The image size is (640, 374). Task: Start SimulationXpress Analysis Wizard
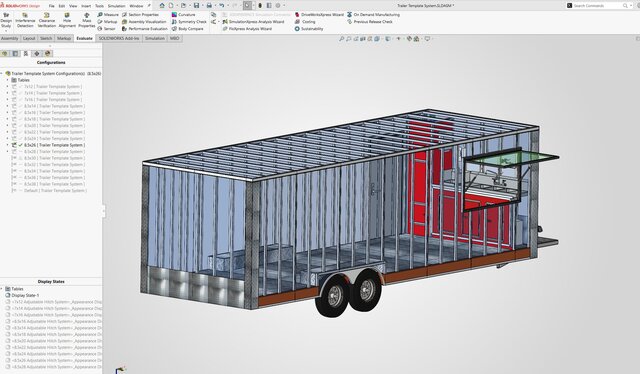pos(253,22)
